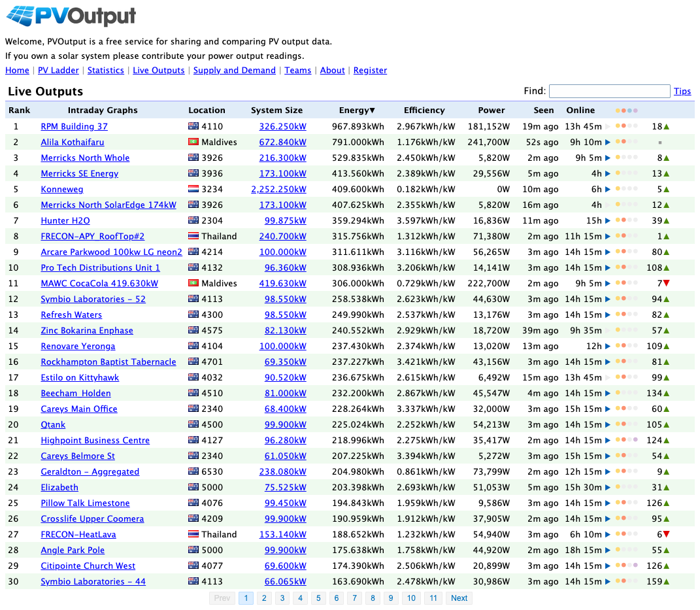Open the PV Ladder menu link

pos(58,71)
